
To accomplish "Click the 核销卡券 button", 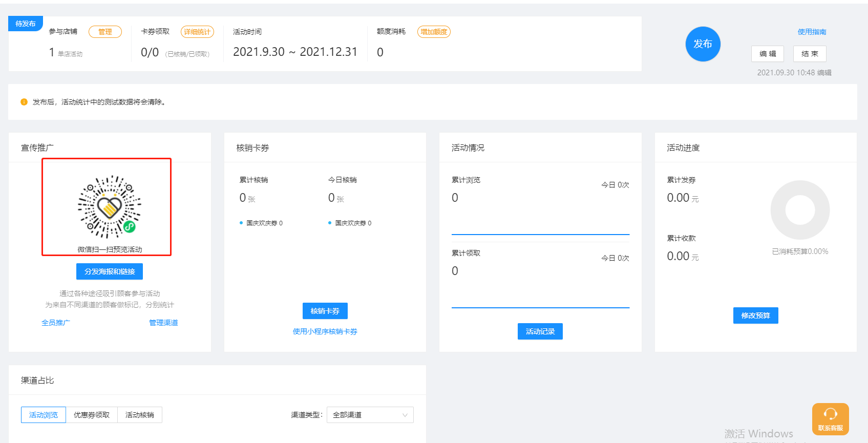I will tap(325, 311).
